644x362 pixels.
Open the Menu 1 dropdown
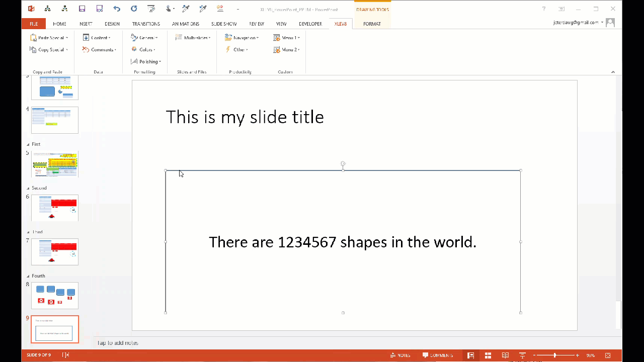pos(287,38)
